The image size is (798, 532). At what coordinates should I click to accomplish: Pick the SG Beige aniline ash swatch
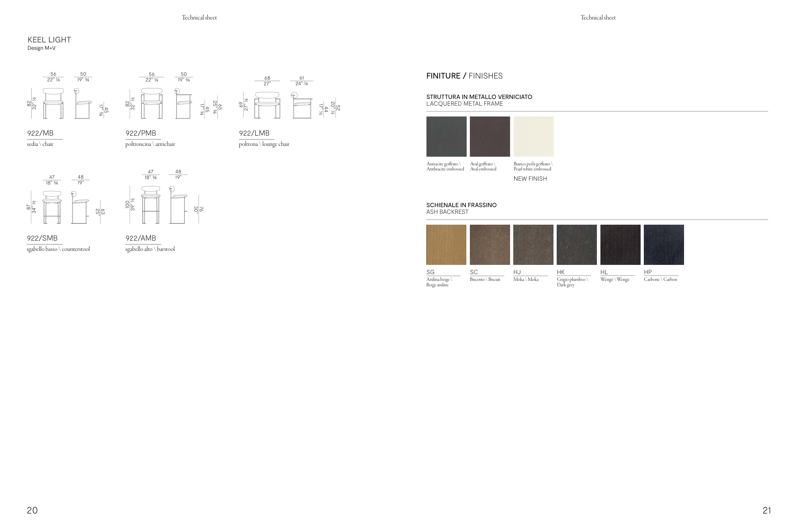coord(446,245)
